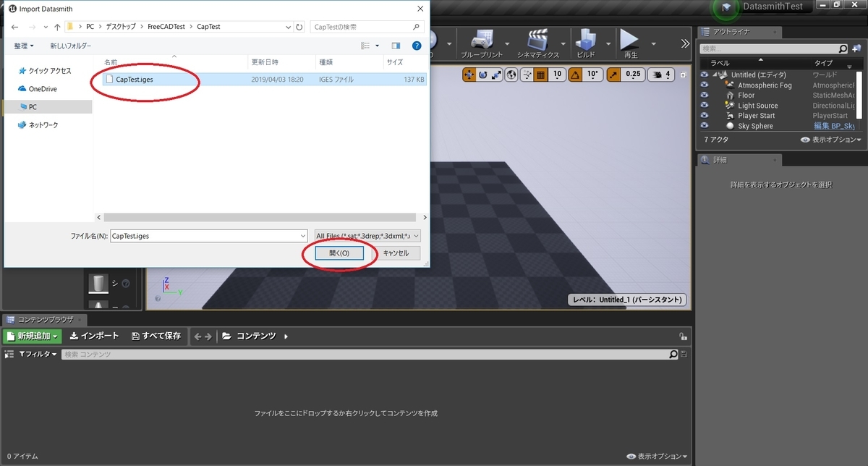
Task: Select OneDrive in dialog sidebar
Action: point(36,89)
